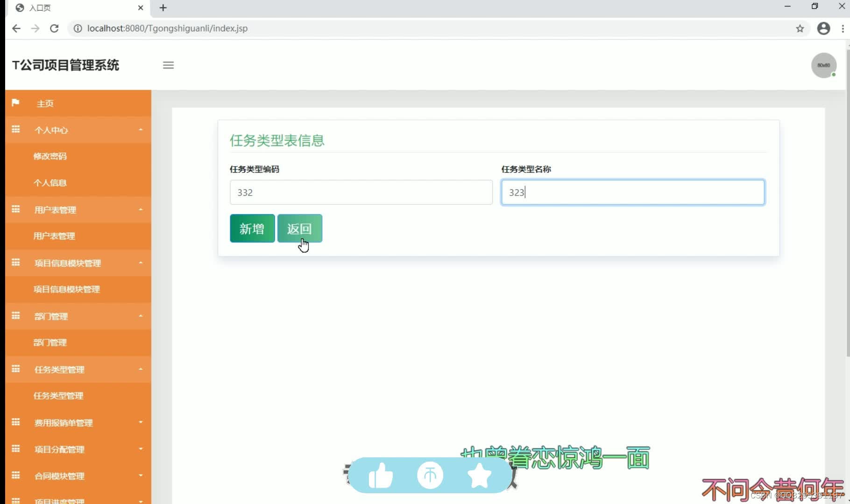Click the grid icon beside 项目信息模块管理
The image size is (850, 504).
coord(15,262)
